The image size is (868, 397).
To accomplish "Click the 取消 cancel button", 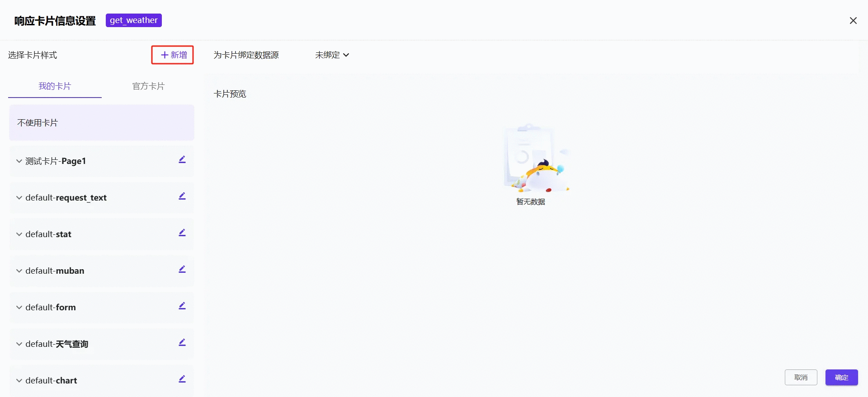I will [x=801, y=378].
